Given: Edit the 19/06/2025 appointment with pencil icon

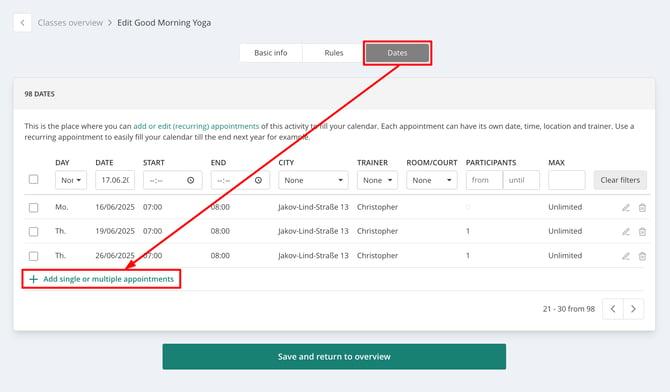Looking at the screenshot, I should [x=626, y=232].
